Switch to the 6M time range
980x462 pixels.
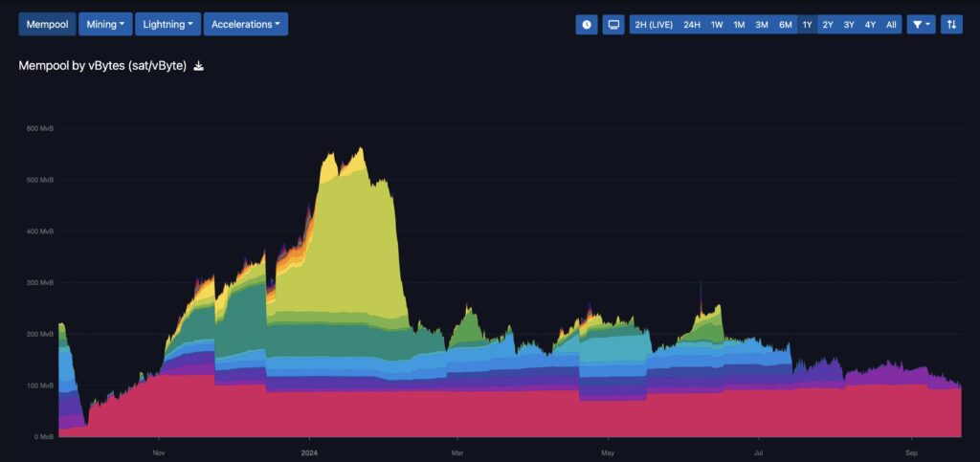[x=785, y=25]
